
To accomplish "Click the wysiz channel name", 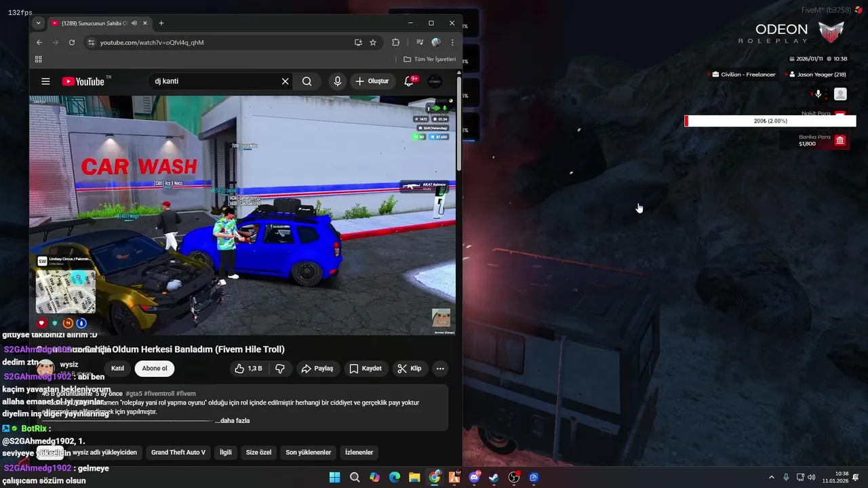I will tap(69, 365).
